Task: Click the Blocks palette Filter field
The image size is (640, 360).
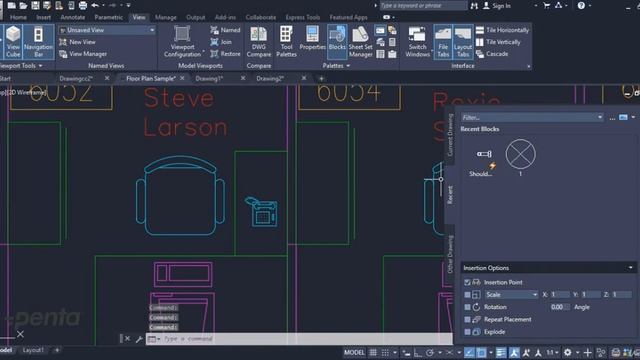Action: click(529, 118)
